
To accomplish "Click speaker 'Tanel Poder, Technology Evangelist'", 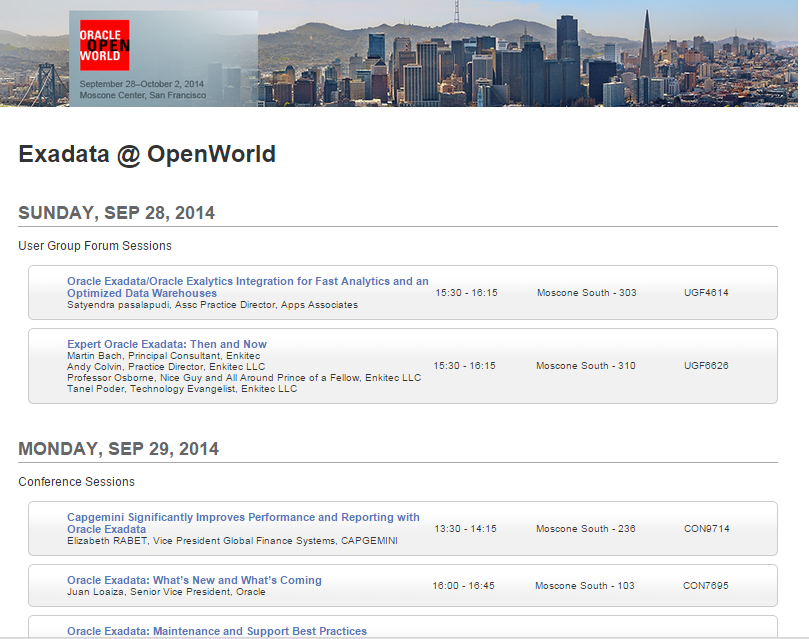I will [182, 389].
